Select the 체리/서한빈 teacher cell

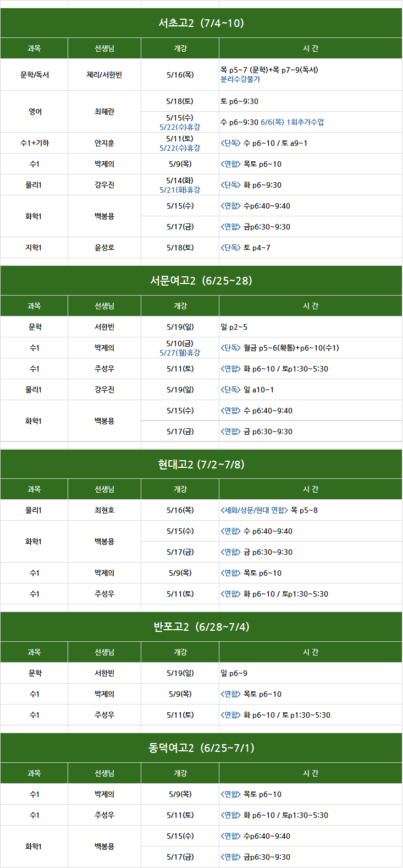(104, 75)
